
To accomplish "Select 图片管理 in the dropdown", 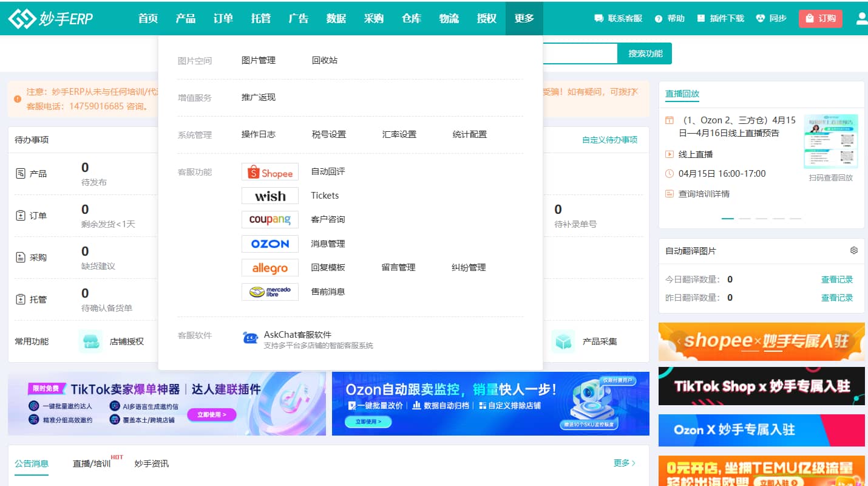I will [x=259, y=60].
